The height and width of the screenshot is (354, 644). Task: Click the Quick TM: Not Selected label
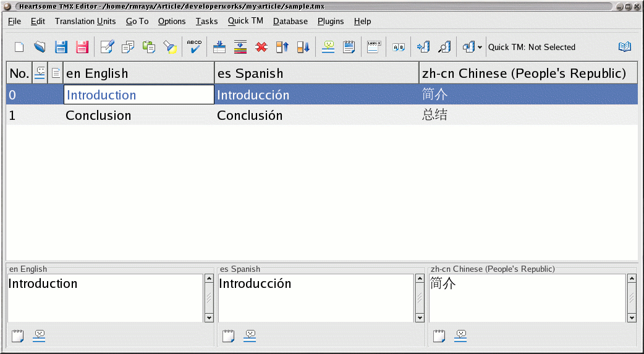coord(532,47)
